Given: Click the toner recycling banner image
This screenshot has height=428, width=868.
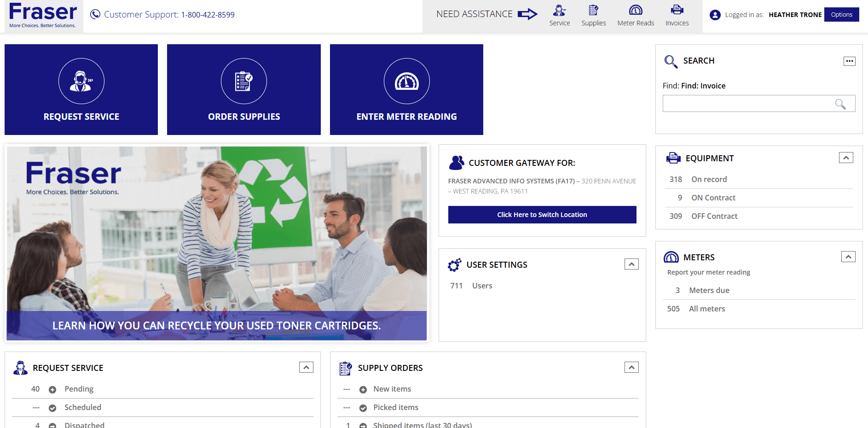Looking at the screenshot, I should tap(217, 243).
